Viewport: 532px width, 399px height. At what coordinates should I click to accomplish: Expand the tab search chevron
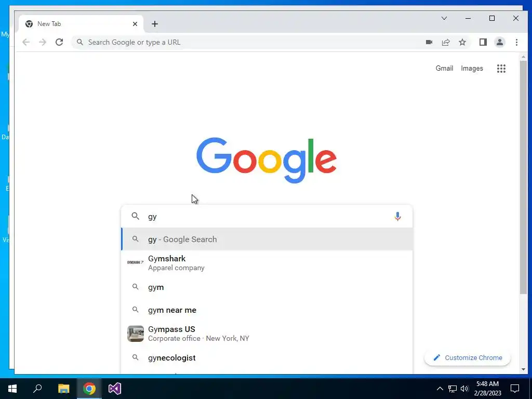pyautogui.click(x=444, y=18)
